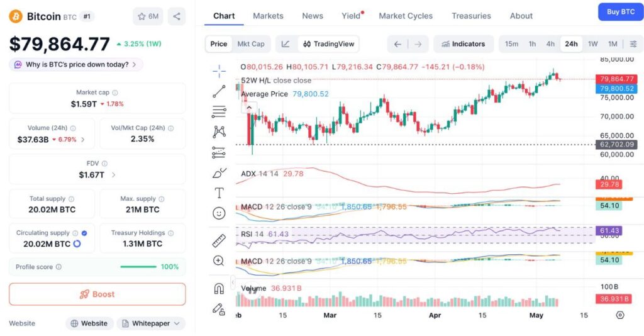Open the Market Cycles tab
Screen dimensions: 644x336
(406, 16)
